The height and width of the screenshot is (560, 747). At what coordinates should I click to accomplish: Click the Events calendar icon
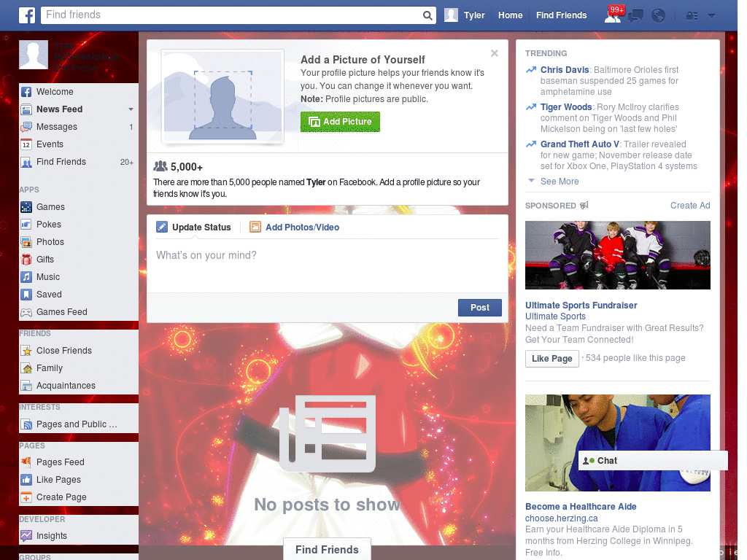tap(26, 144)
